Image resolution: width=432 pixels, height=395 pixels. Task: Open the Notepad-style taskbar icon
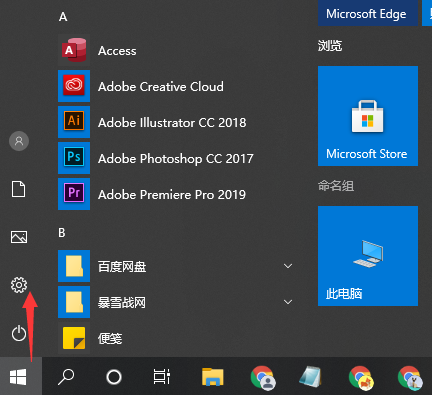(310, 377)
